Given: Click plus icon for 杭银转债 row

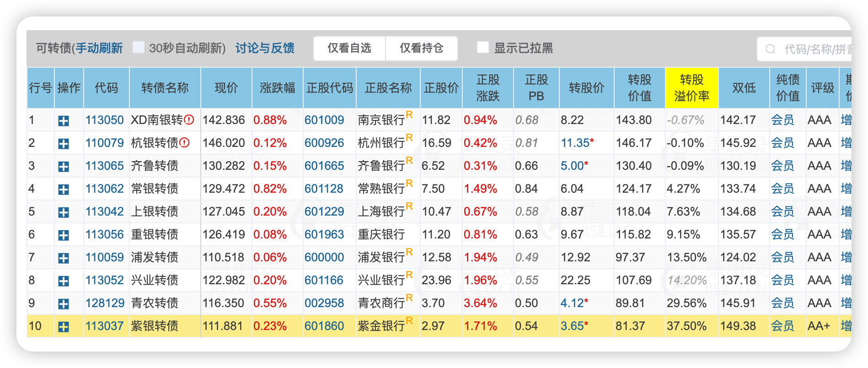Looking at the screenshot, I should coord(64,144).
